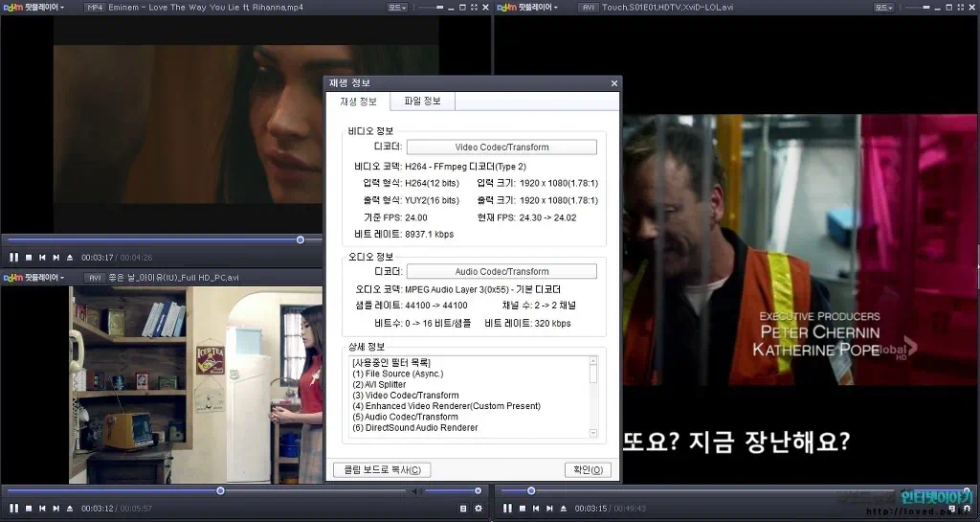Viewport: 980px width, 522px height.
Task: Mute audio with speaker icon in IU player
Action: coord(416,491)
